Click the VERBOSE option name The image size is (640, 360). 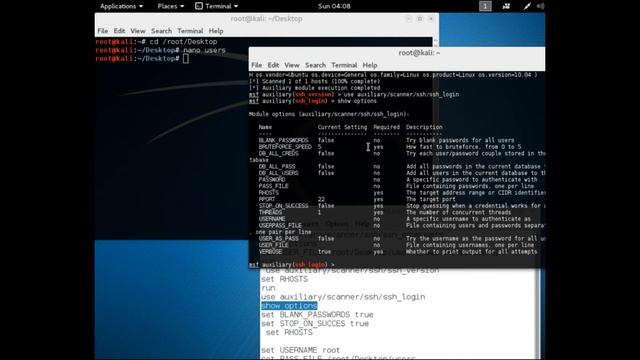coord(270,251)
